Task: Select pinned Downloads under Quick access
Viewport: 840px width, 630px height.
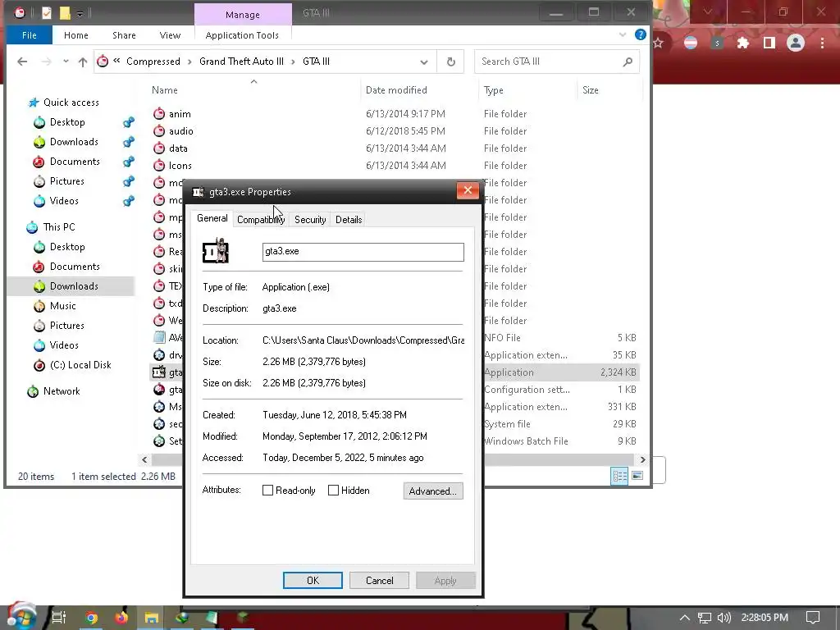Action: pyautogui.click(x=74, y=142)
